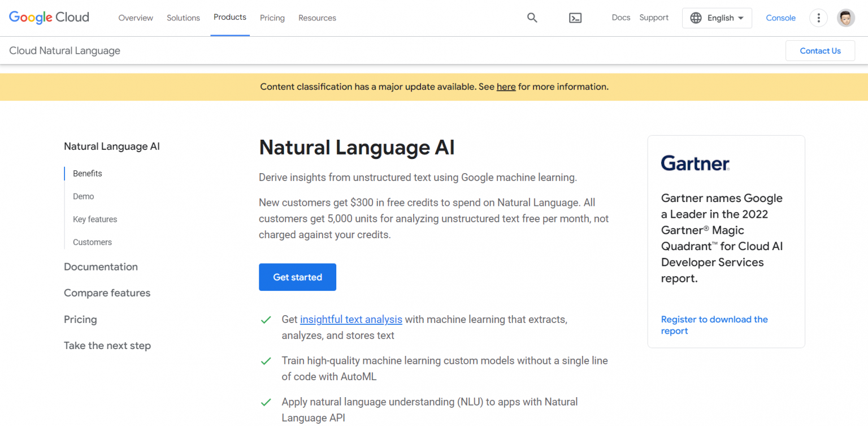
Task: Select Key features in the sidebar
Action: tap(94, 219)
